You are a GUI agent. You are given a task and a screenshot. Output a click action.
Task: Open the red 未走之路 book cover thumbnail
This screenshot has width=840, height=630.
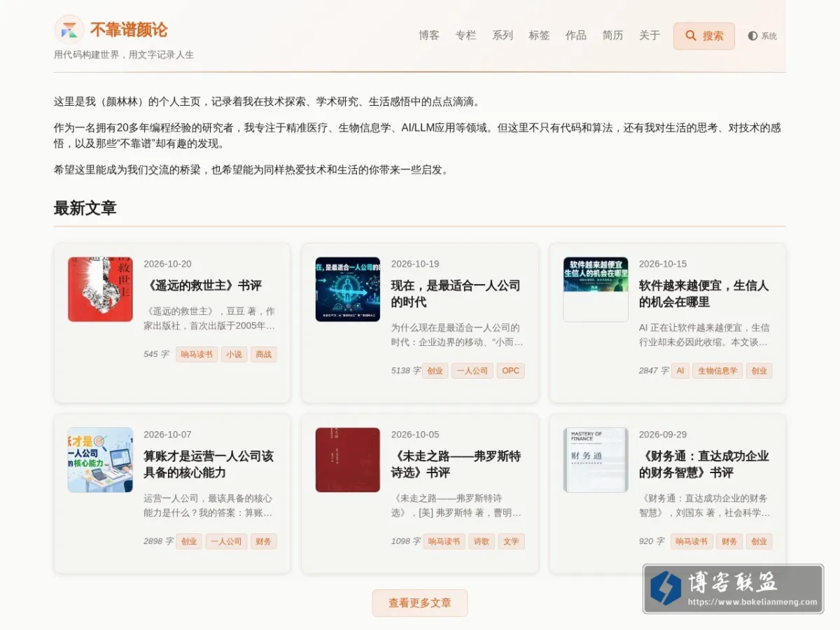(x=348, y=460)
